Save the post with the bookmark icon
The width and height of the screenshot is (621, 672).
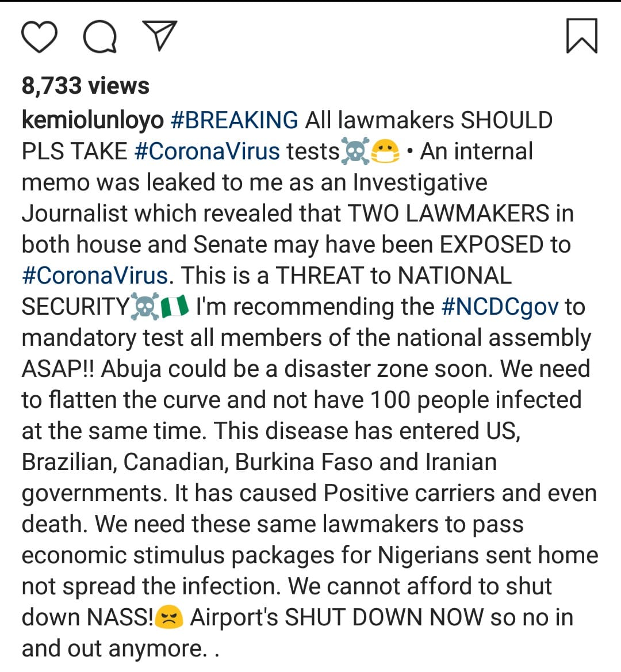[582, 36]
